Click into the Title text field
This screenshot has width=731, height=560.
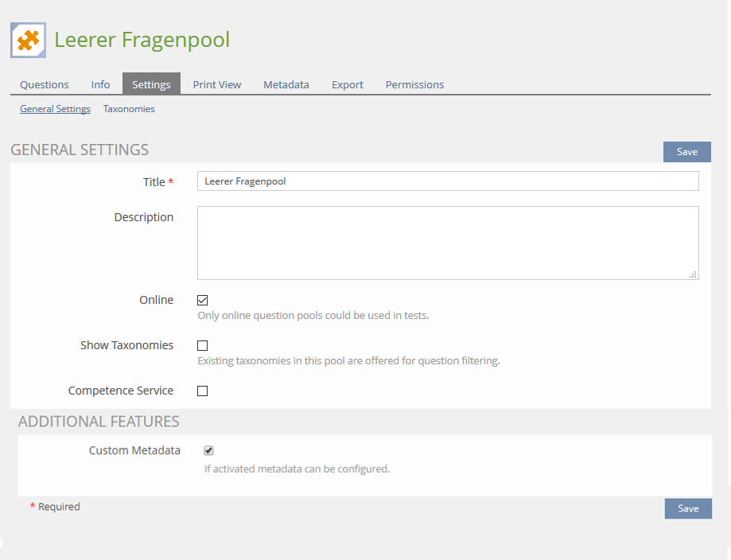click(447, 181)
